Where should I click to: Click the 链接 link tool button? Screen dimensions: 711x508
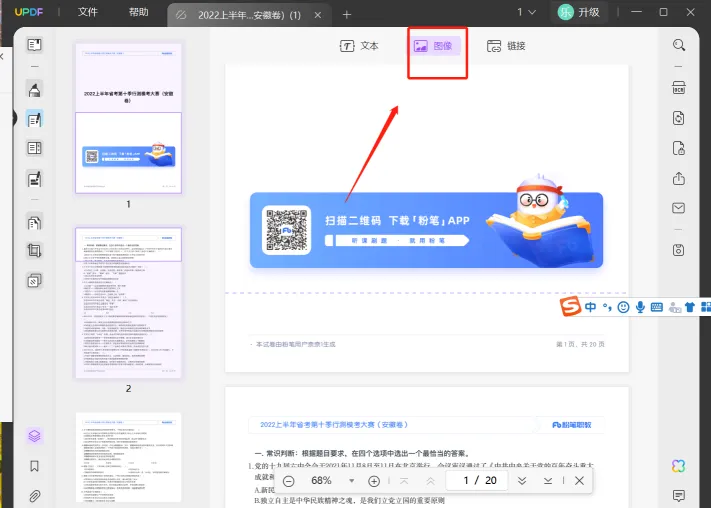pyautogui.click(x=505, y=46)
